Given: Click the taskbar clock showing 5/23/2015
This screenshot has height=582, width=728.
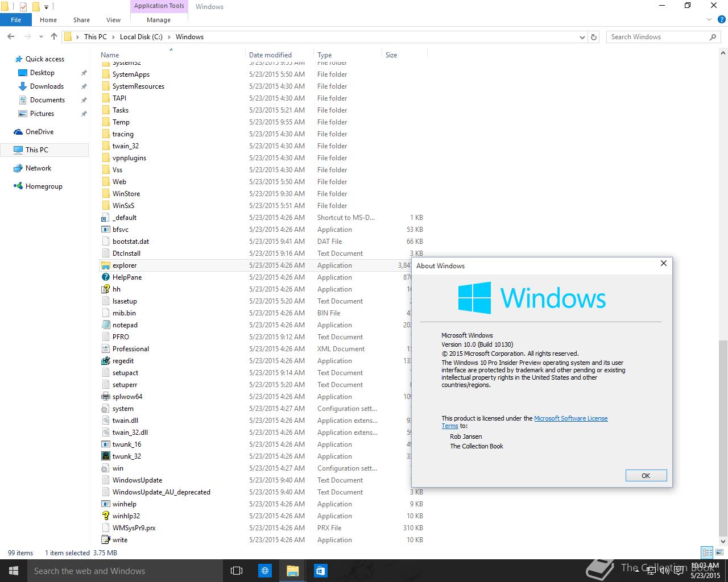Looking at the screenshot, I should (x=705, y=571).
